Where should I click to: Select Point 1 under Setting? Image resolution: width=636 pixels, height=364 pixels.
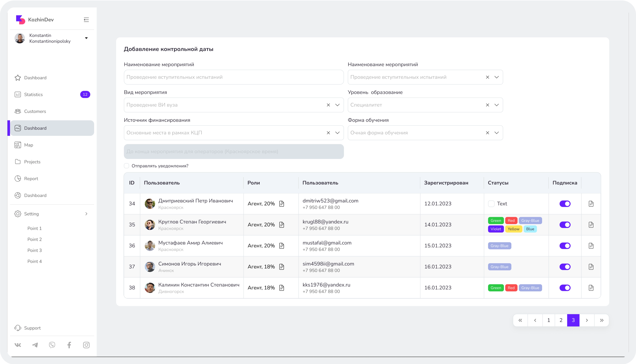click(35, 228)
